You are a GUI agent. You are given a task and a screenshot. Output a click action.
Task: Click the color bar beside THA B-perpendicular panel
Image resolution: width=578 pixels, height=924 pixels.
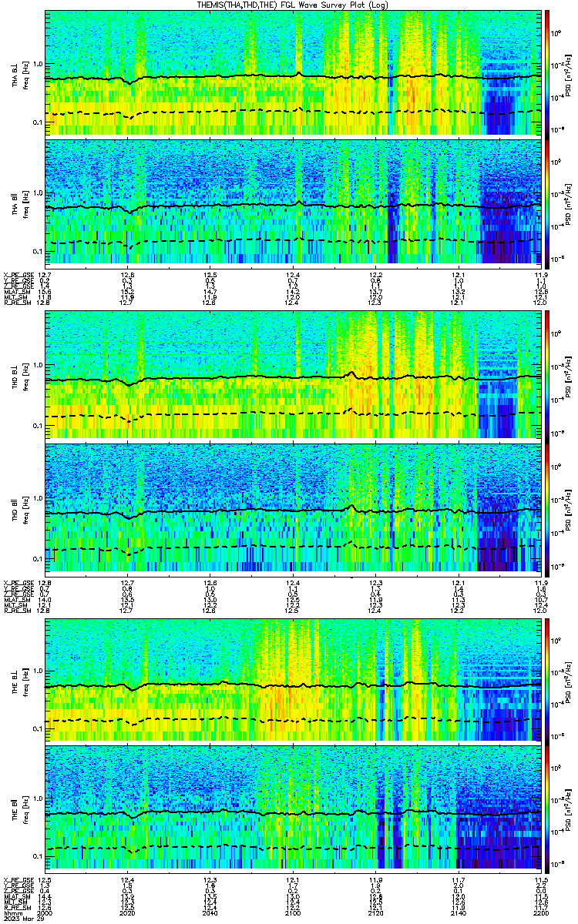pos(547,72)
